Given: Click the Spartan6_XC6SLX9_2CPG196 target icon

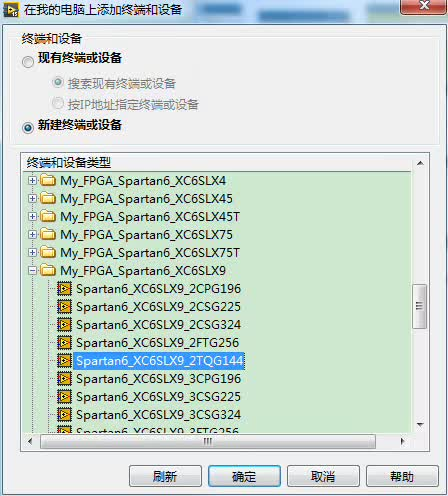Looking at the screenshot, I should pyautogui.click(x=64, y=289).
